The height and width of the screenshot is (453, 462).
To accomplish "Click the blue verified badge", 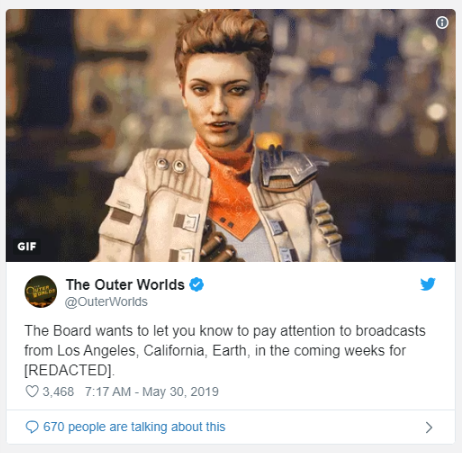I will coord(197,285).
